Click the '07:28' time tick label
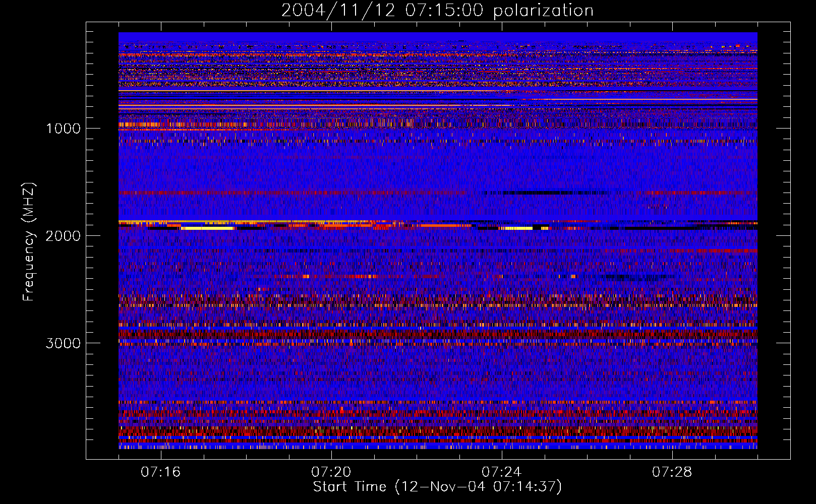 point(672,472)
